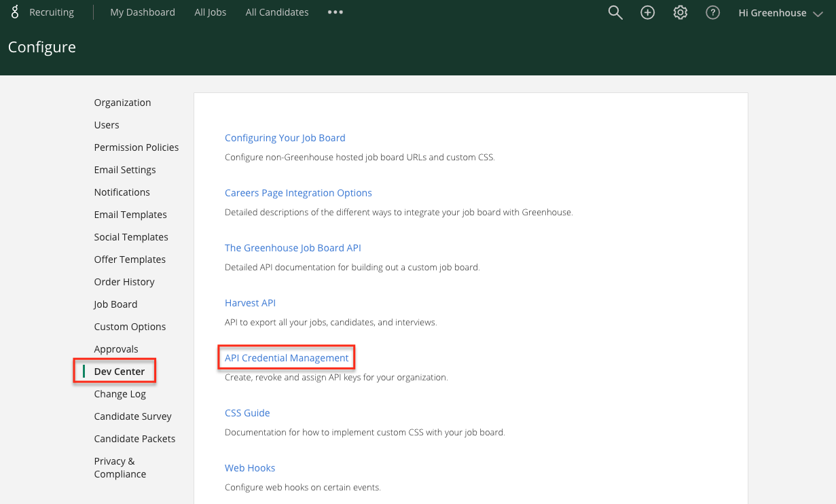
Task: Click the help question mark icon
Action: click(x=712, y=13)
